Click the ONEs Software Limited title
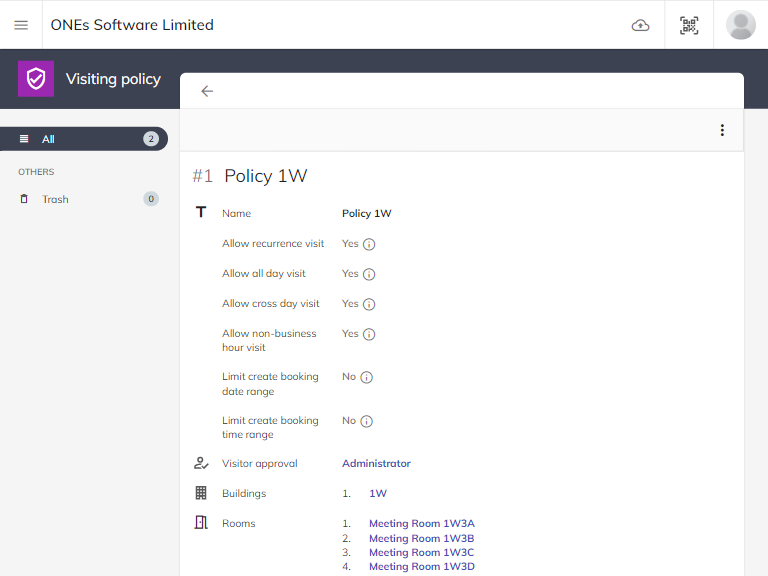Image resolution: width=768 pixels, height=576 pixels. pyautogui.click(x=132, y=25)
